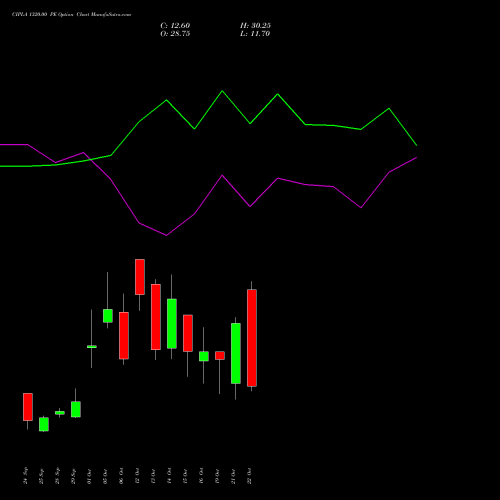Click the high value H: 30.25
This screenshot has width=500, height=500.
tap(255, 26)
